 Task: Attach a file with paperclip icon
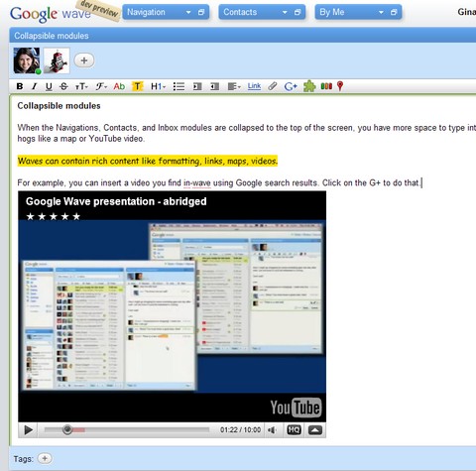point(273,86)
